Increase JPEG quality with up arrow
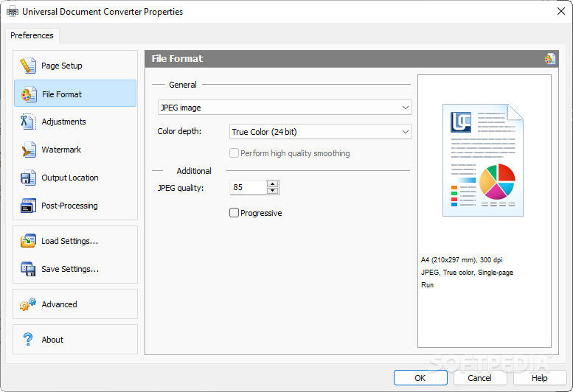573x392 pixels. pyautogui.click(x=273, y=184)
